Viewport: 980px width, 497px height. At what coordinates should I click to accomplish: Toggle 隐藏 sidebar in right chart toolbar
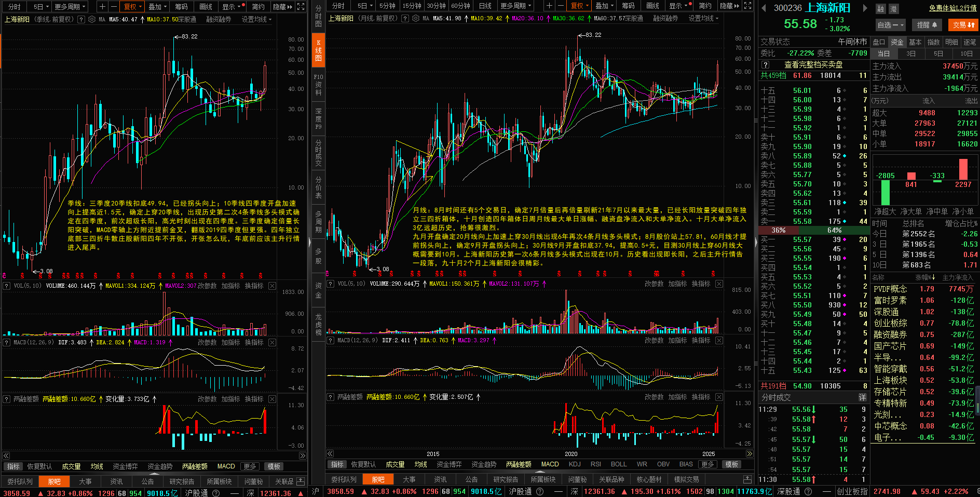pos(730,6)
